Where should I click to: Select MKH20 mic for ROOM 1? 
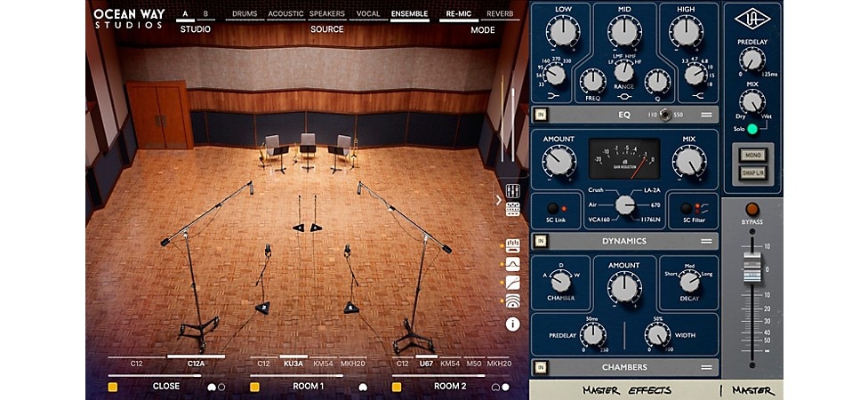point(352,361)
